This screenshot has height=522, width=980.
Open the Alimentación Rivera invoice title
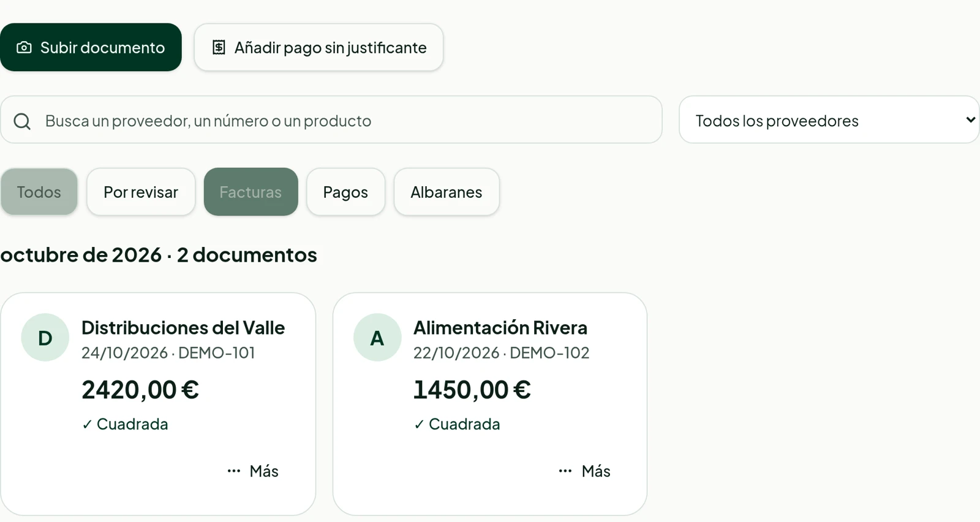[500, 328]
